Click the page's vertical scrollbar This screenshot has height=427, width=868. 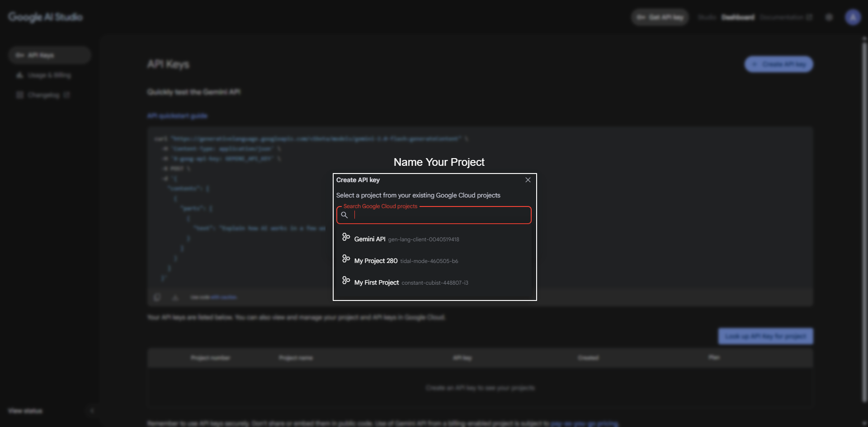click(864, 221)
